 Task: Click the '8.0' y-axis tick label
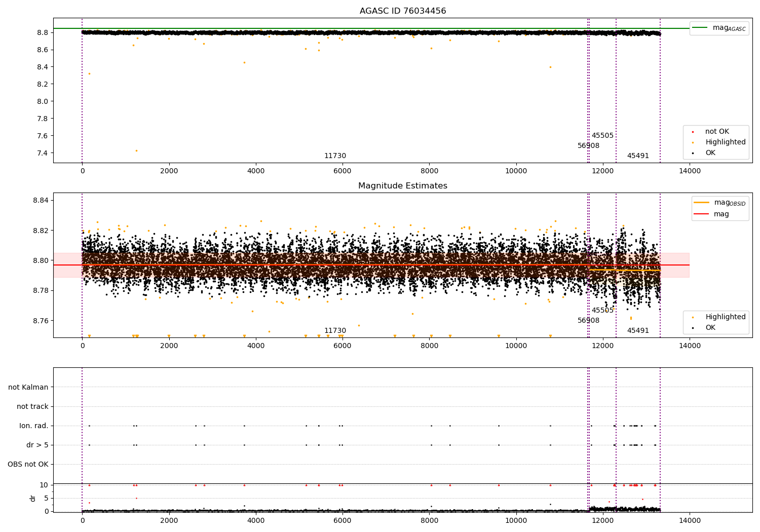click(x=43, y=101)
